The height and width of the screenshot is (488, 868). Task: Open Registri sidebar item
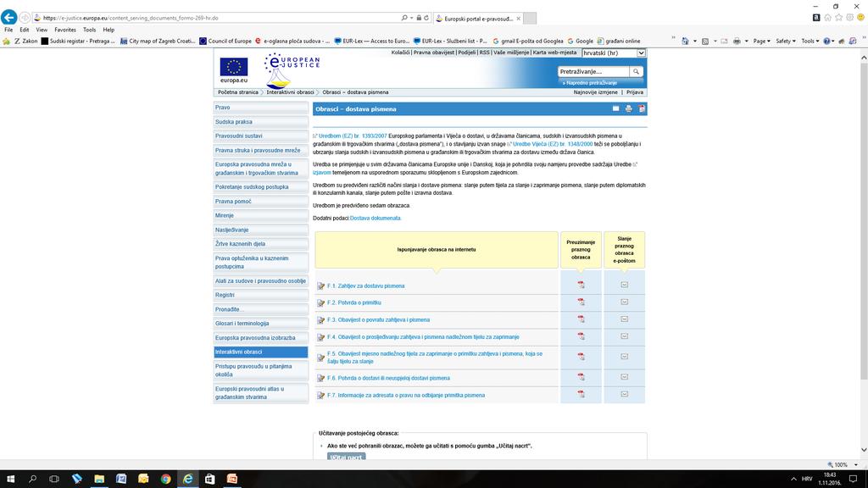(x=261, y=295)
